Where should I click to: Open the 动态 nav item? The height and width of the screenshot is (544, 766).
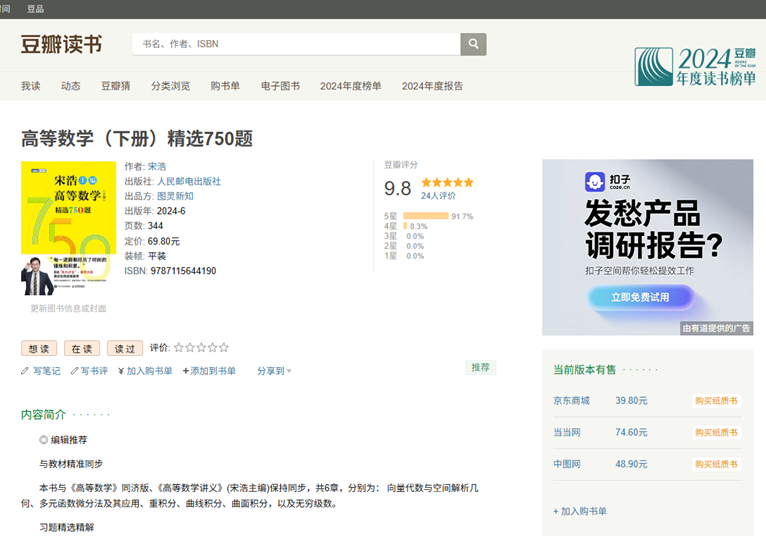(71, 86)
